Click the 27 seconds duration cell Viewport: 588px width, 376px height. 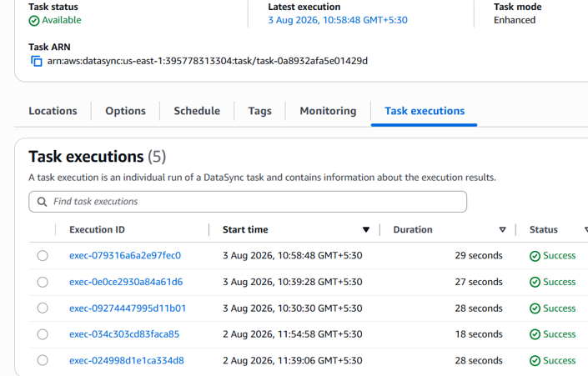point(479,282)
